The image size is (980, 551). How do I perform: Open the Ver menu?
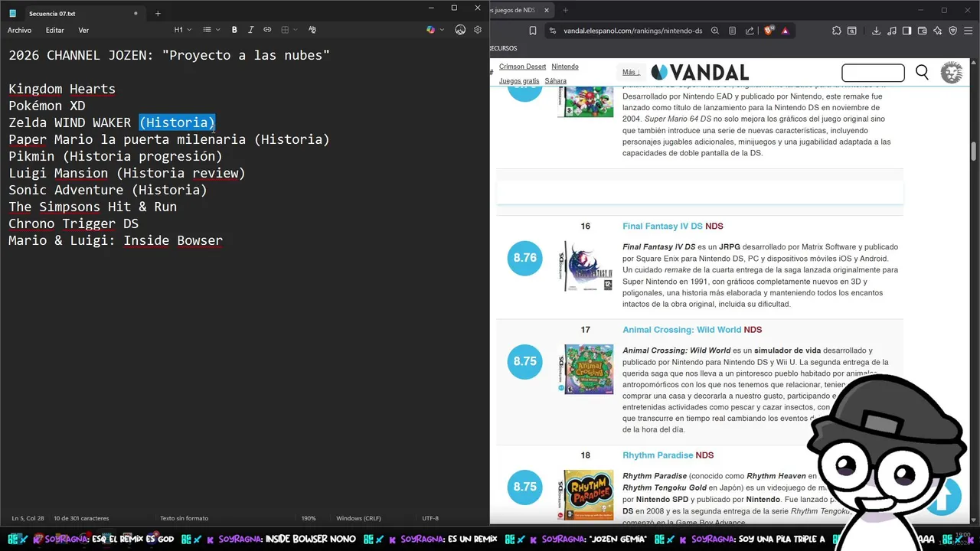coord(83,30)
